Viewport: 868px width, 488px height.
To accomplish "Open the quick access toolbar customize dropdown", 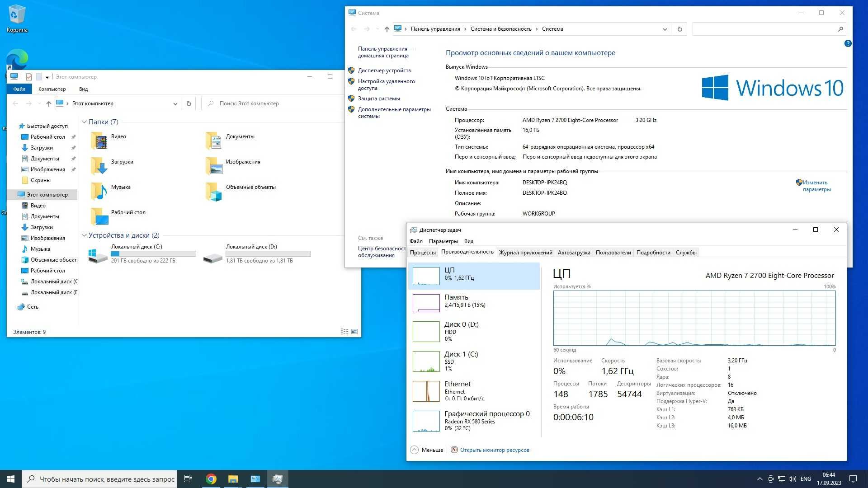I will pos(47,77).
